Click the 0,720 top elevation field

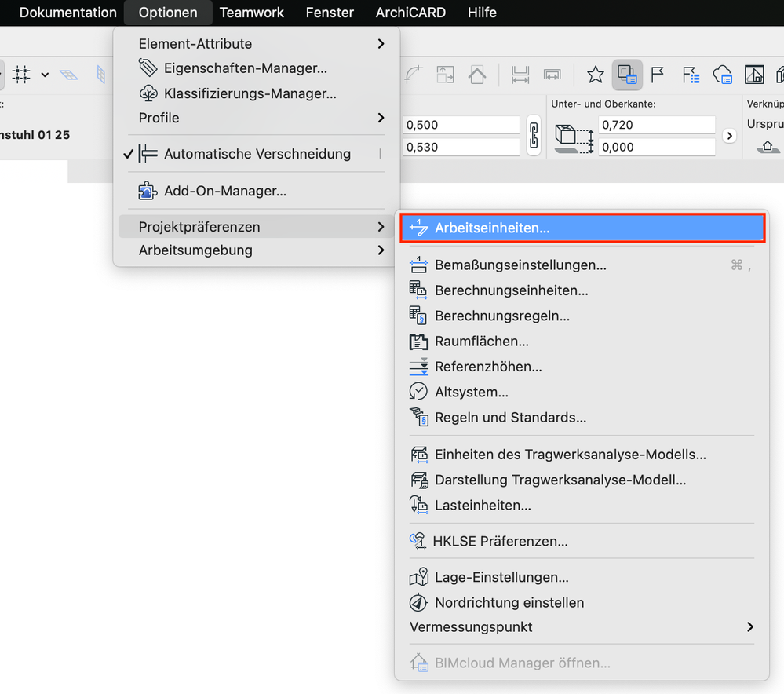click(657, 125)
